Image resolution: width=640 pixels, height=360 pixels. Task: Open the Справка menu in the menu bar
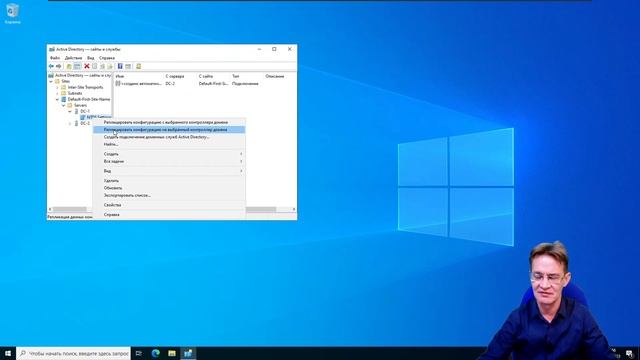107,58
